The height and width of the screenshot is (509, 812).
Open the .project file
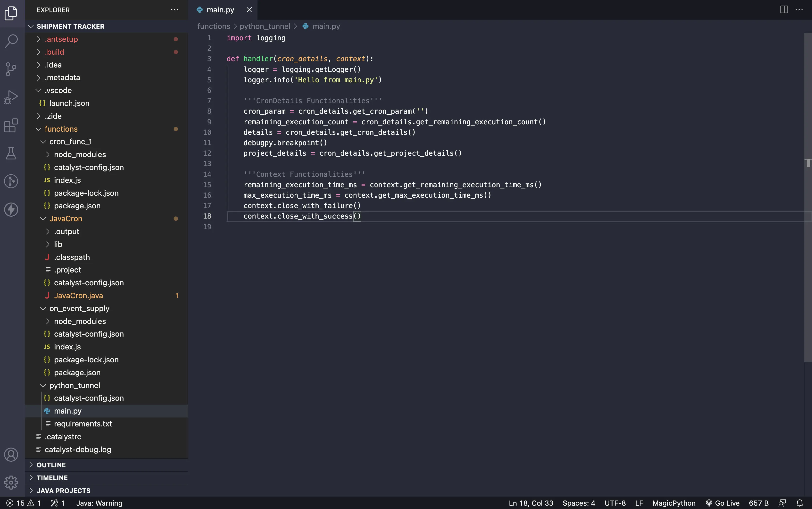coord(106,270)
